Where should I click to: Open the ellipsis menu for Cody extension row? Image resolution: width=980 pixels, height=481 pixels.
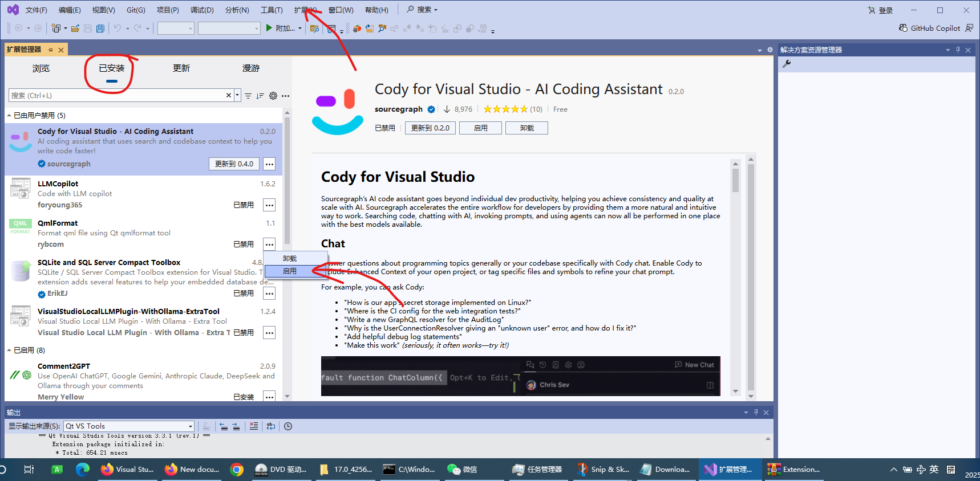tap(269, 164)
